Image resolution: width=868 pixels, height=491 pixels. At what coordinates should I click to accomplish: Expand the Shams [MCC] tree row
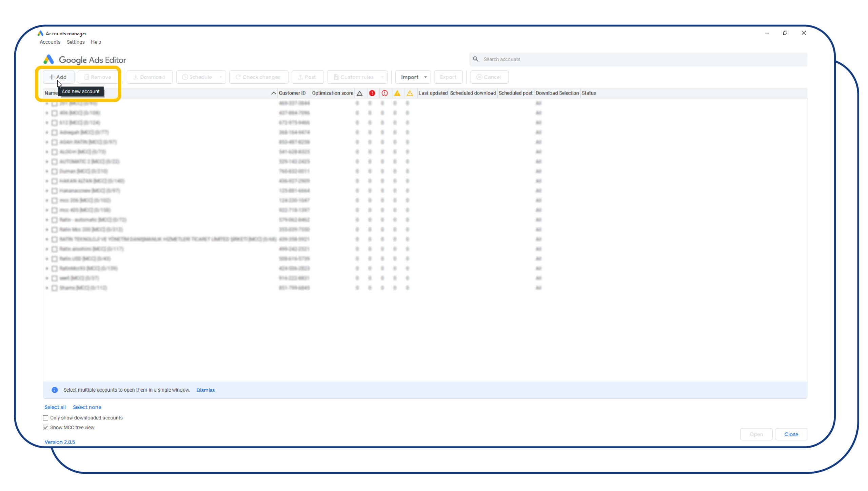[x=47, y=288]
